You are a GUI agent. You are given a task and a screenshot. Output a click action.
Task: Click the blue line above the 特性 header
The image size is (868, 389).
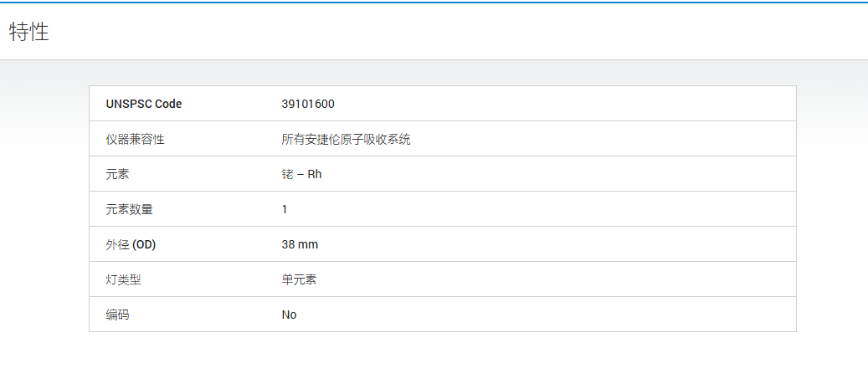coord(434,3)
